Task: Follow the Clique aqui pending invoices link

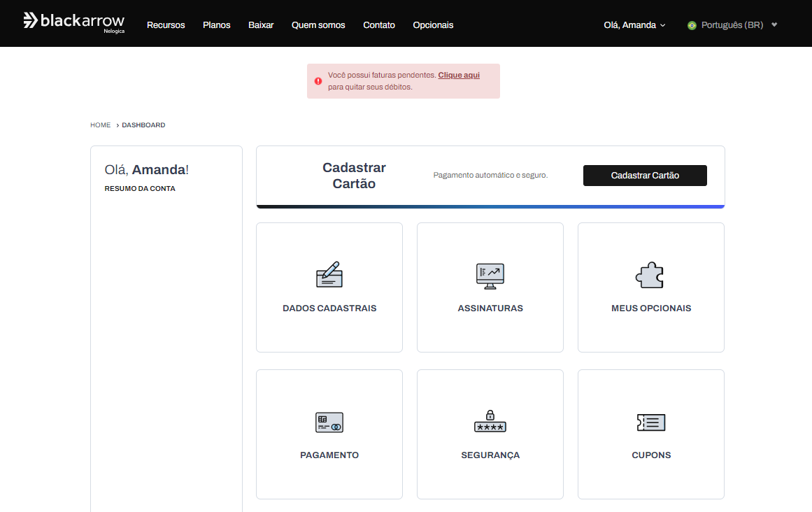Action: coord(459,75)
